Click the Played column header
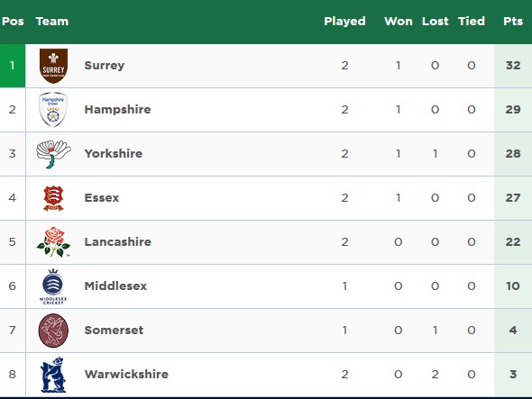 pyautogui.click(x=344, y=22)
